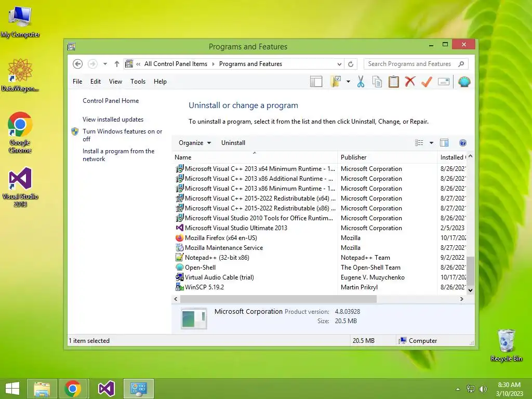Image resolution: width=532 pixels, height=399 pixels.
Task: Go to Control Panel Home
Action: click(x=111, y=101)
